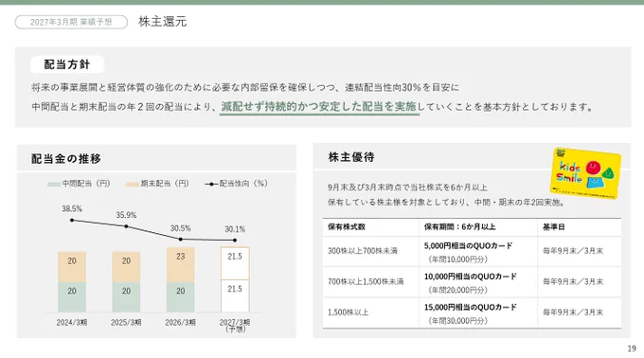Click the 2027年3月期 業績予想 pill label
Screen dimensions: 644x358
pos(71,22)
